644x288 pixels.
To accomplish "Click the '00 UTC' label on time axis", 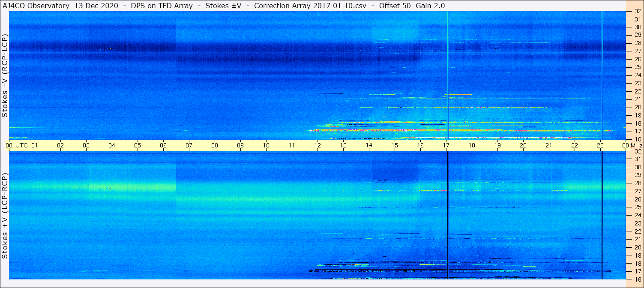I will (x=17, y=145).
